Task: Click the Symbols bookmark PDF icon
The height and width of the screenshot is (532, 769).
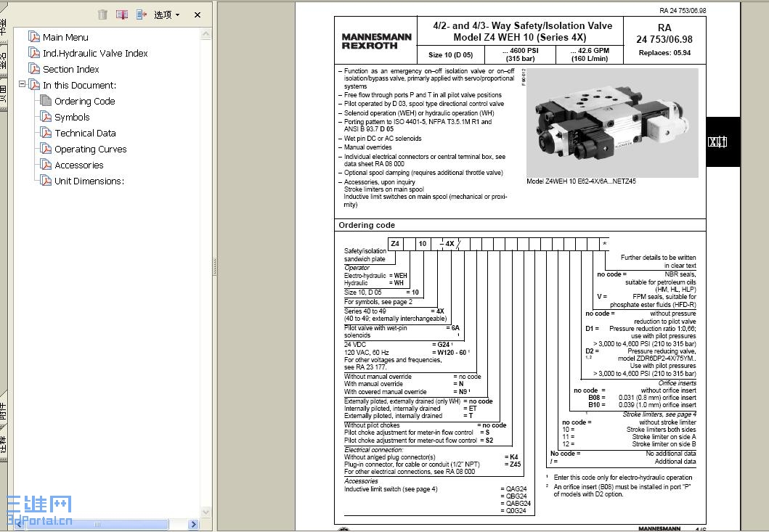Action: pos(46,117)
